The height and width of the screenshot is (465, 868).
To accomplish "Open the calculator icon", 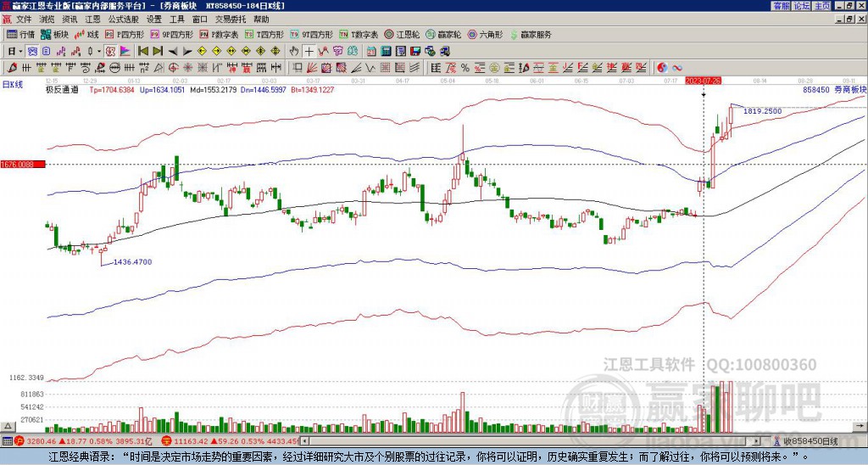I will click(x=387, y=52).
